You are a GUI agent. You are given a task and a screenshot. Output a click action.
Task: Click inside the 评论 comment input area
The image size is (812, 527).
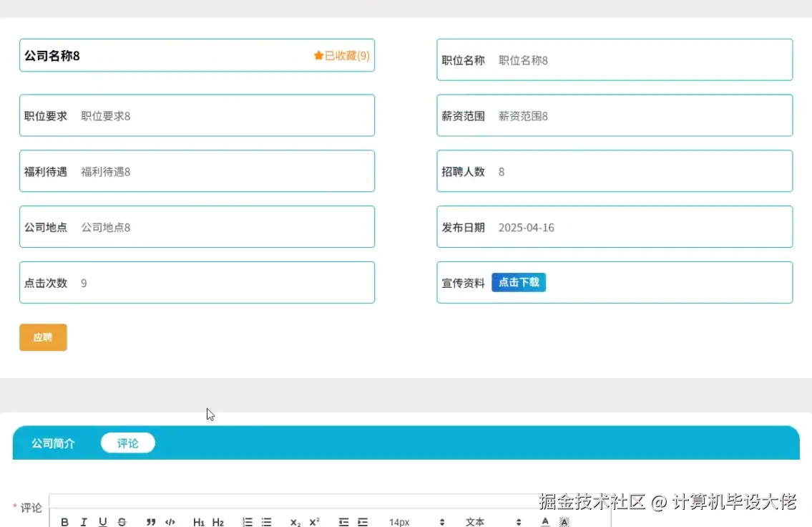click(x=286, y=505)
